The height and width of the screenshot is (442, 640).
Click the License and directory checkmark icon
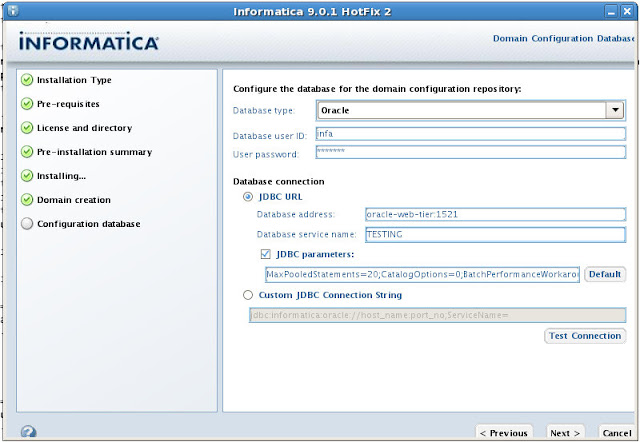pyautogui.click(x=27, y=128)
